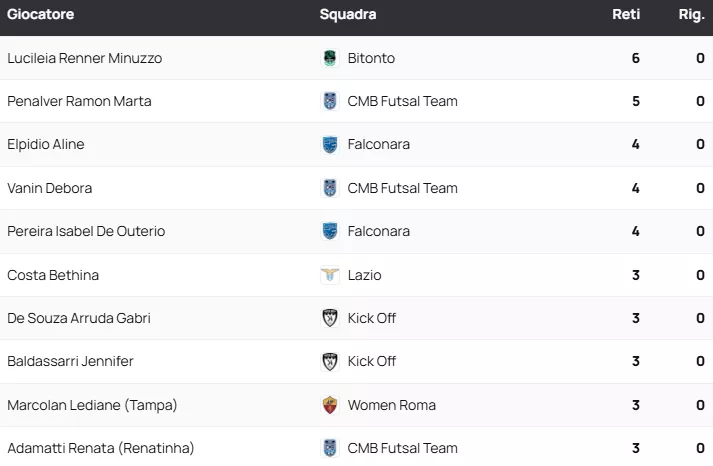The image size is (713, 466).
Task: Select the Rig. column header
Action: tap(692, 15)
